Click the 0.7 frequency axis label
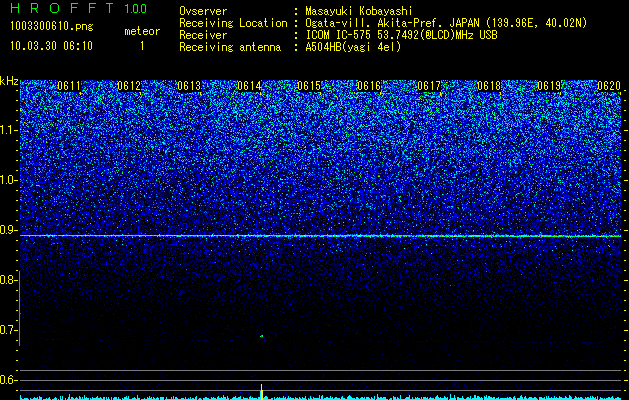Viewport: 629px width, 400px height. [x=7, y=330]
